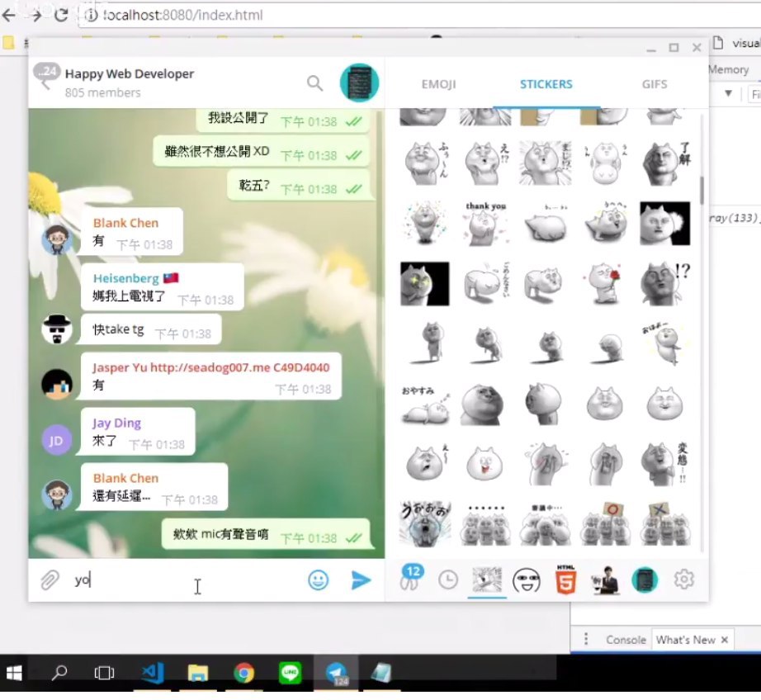The width and height of the screenshot is (761, 700).
Task: Click the paperclip attach file icon
Action: [x=50, y=580]
